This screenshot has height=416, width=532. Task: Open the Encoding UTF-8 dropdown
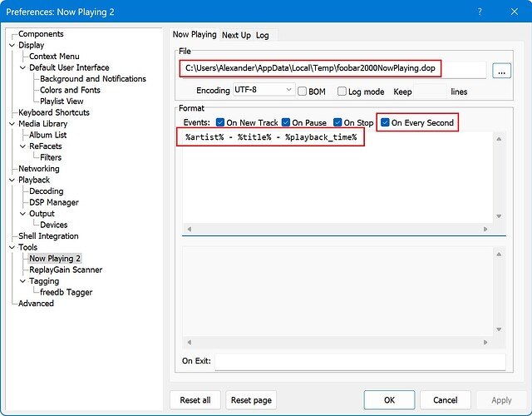264,90
